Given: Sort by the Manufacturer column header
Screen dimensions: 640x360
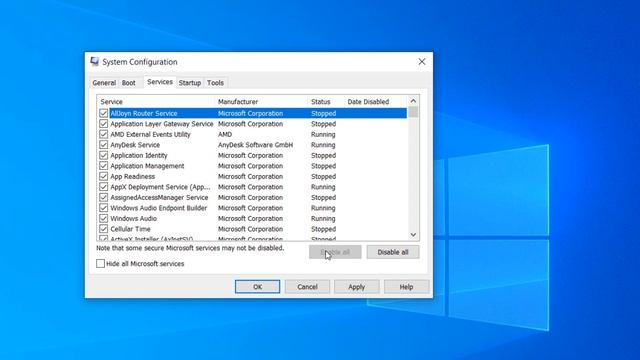Looking at the screenshot, I should (x=261, y=102).
